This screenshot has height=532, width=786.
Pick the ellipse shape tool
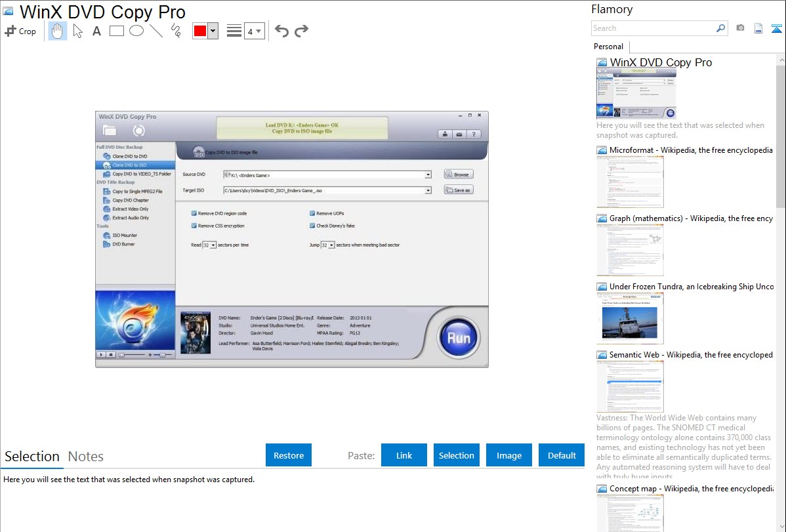point(136,31)
